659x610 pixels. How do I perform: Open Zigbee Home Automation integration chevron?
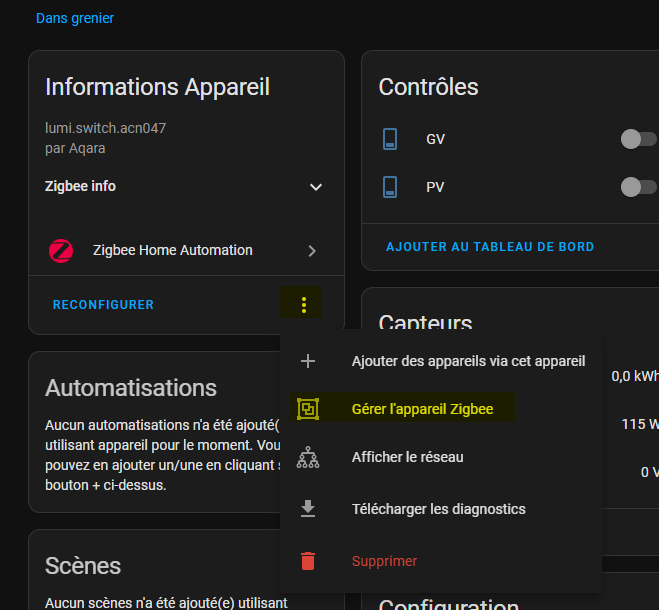pos(312,251)
